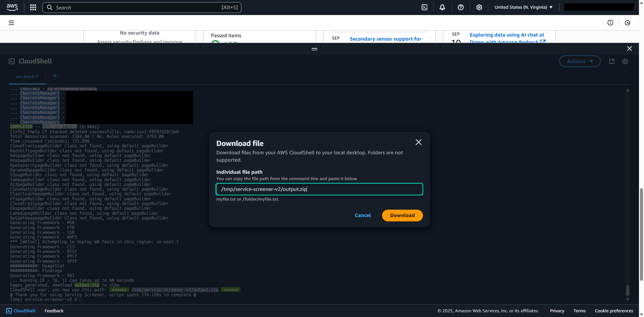Launch CloudShell from the top navigation icon

click(x=424, y=7)
